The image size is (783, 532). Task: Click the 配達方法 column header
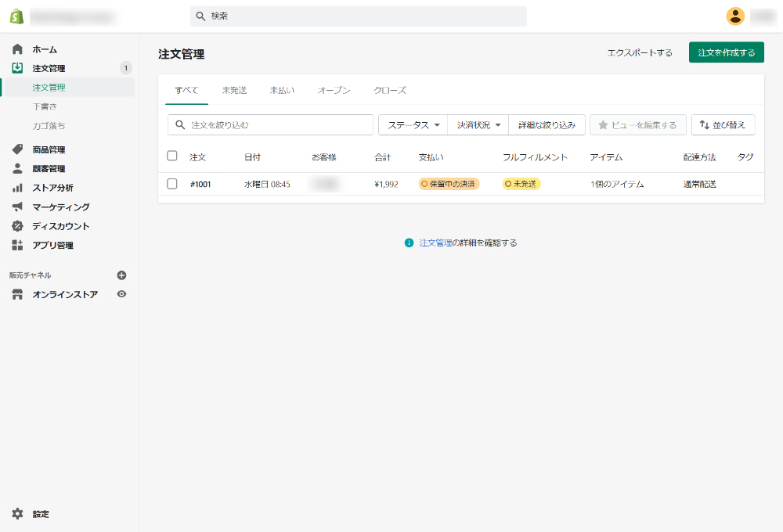[x=699, y=157]
